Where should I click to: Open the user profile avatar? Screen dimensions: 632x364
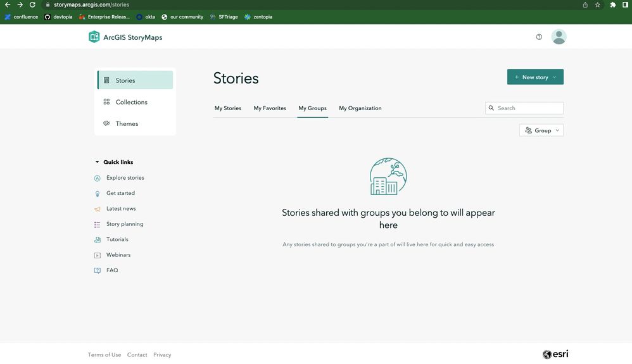point(559,37)
